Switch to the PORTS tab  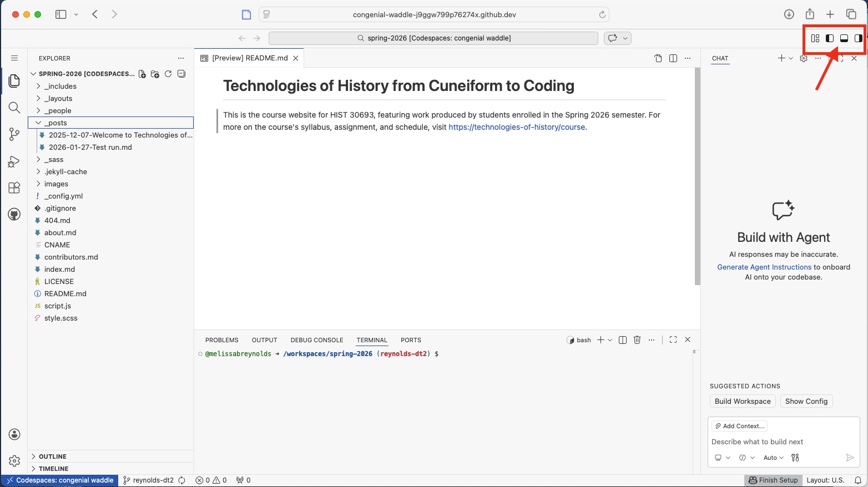(411, 340)
